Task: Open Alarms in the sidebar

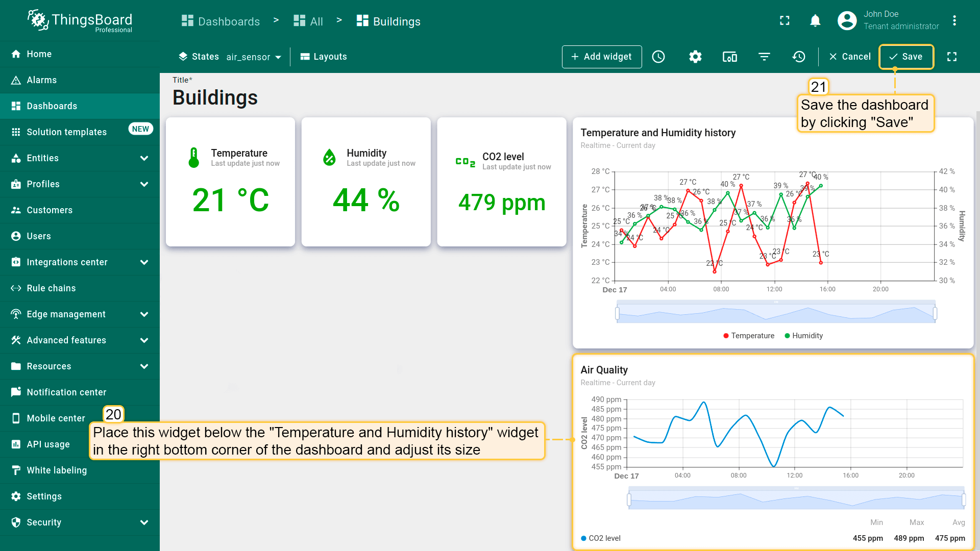Action: [x=42, y=80]
